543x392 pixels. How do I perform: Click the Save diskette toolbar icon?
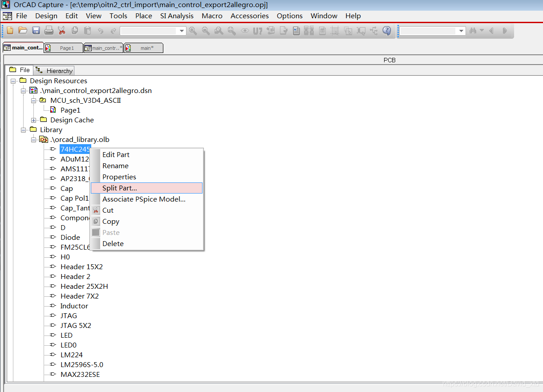click(x=36, y=31)
